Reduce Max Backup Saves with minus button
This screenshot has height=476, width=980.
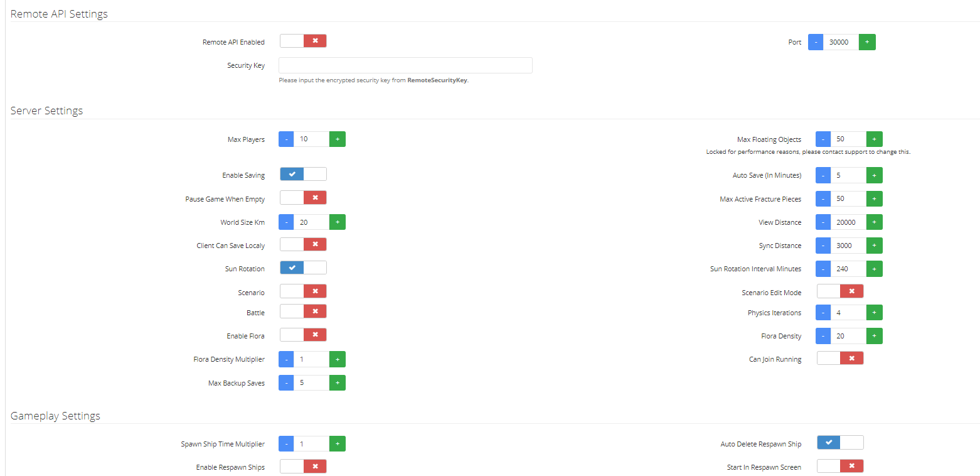click(286, 383)
